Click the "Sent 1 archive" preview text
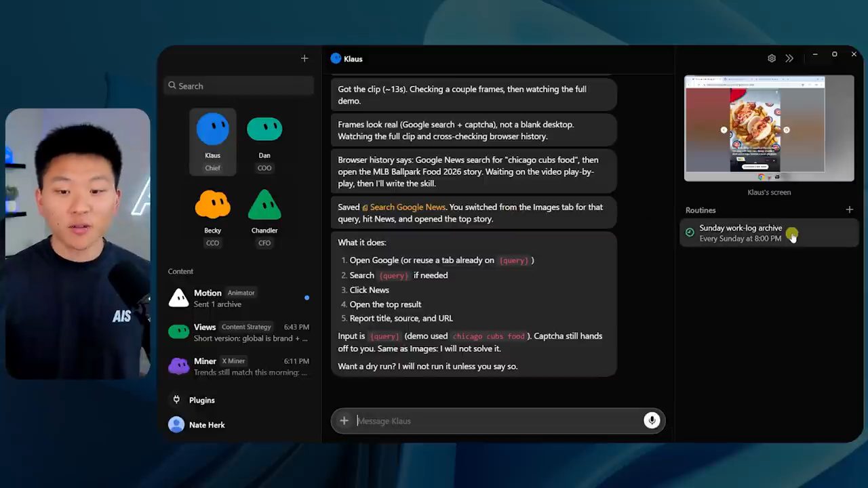 [x=217, y=304]
